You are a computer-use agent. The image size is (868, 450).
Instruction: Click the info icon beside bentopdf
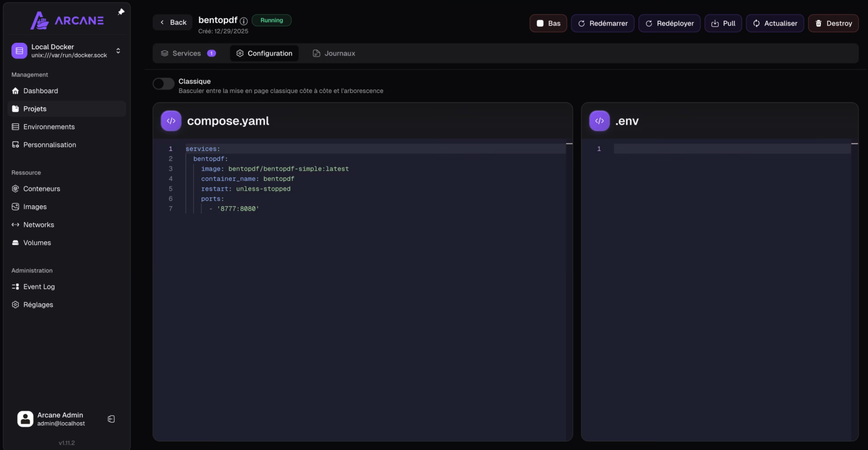coord(244,21)
